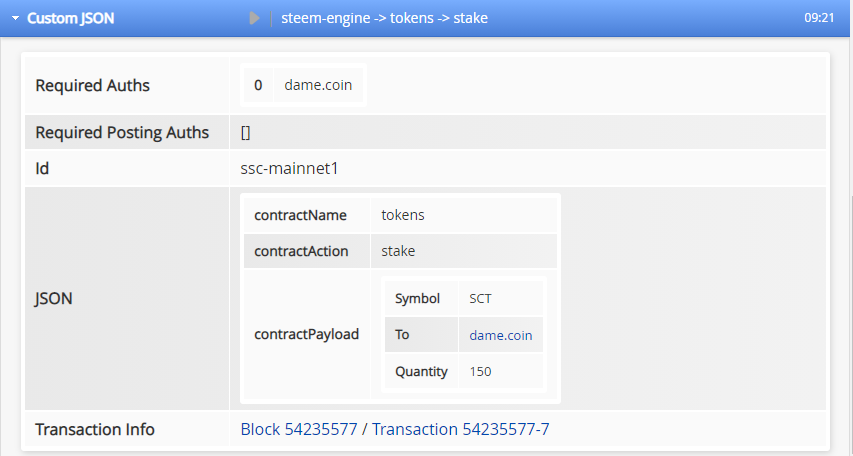Click the Custom JSON header title
Image resolution: width=853 pixels, height=456 pixels.
click(71, 18)
